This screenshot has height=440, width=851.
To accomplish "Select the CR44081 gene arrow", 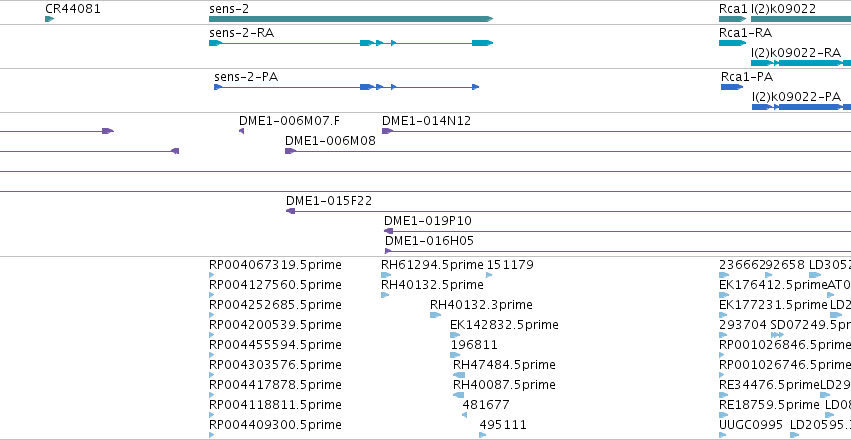I will pos(49,19).
